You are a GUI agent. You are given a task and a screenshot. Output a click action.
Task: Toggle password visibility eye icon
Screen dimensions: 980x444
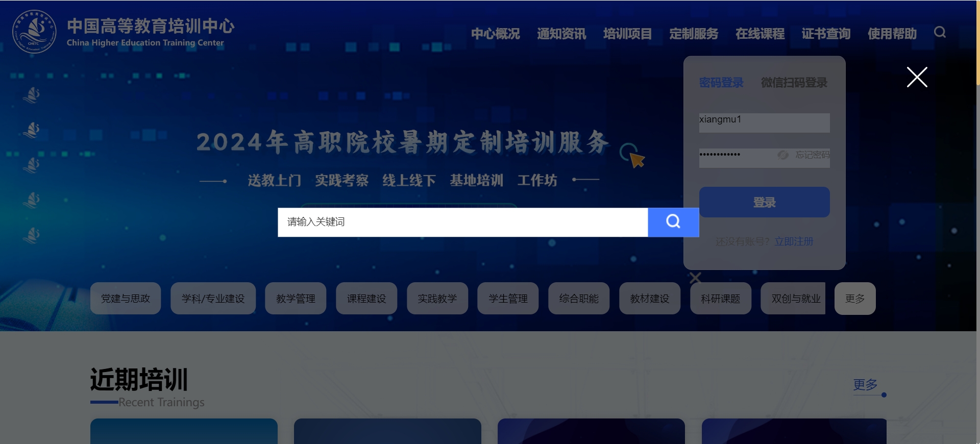pos(782,155)
